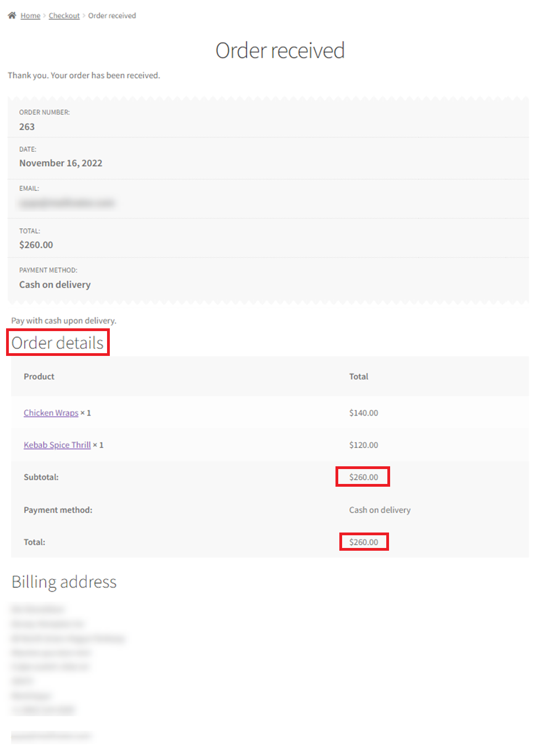Viewport: 538px width, 756px height.
Task: Open the Kebab Spice Thrill product link
Action: [57, 445]
